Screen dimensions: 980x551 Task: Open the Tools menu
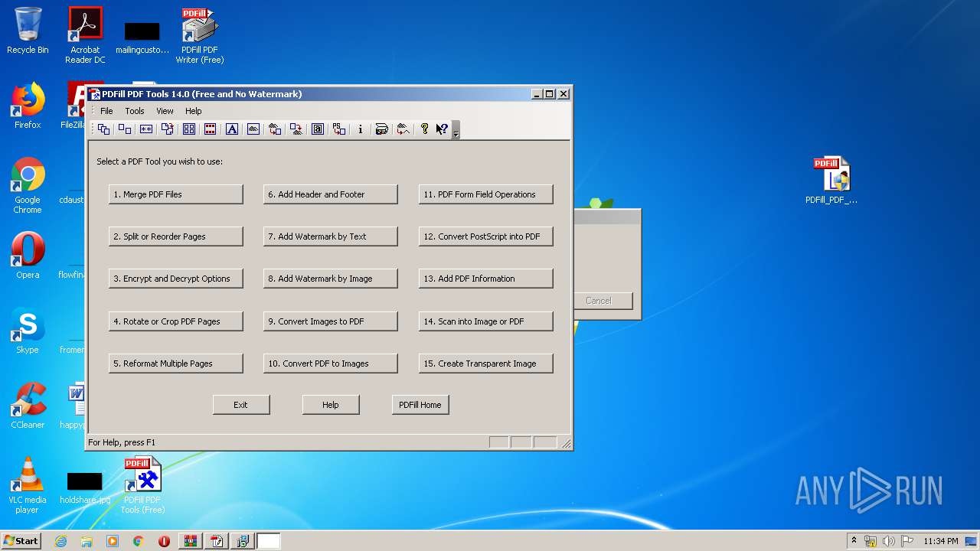135,111
